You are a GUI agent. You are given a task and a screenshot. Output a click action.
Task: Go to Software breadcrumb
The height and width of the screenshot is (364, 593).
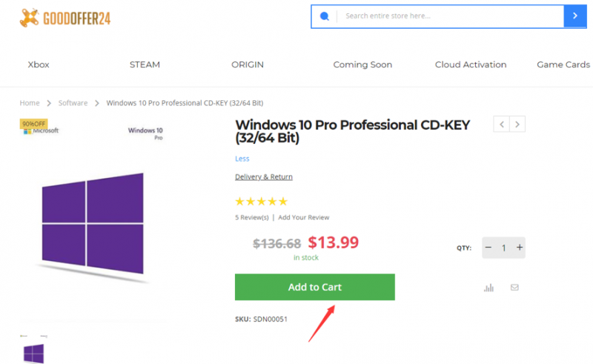(73, 103)
